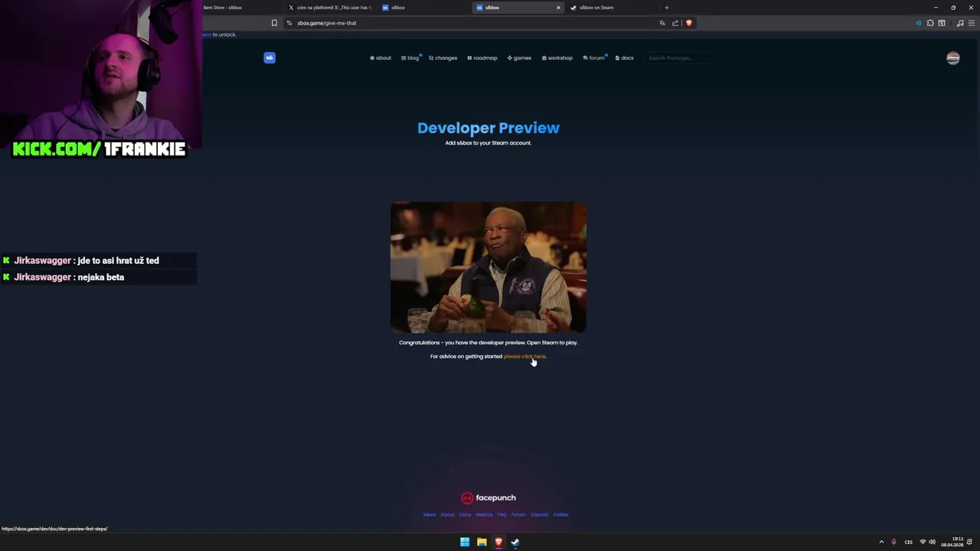Switch to the 's&box on Steam' tab

point(609,8)
